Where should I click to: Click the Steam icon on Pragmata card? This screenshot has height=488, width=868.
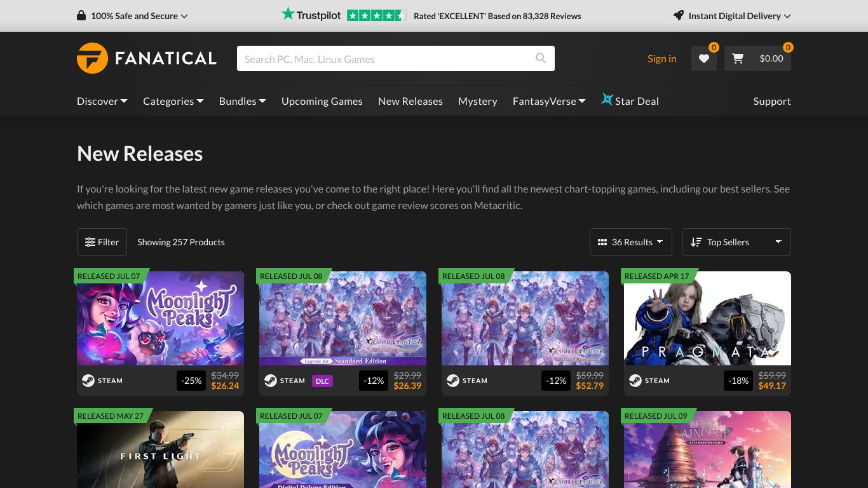click(635, 381)
